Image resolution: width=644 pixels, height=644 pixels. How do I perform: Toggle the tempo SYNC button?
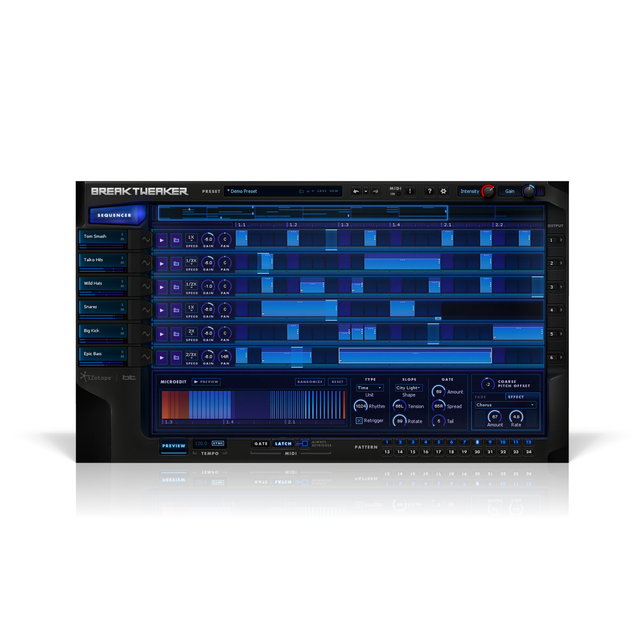coord(218,443)
